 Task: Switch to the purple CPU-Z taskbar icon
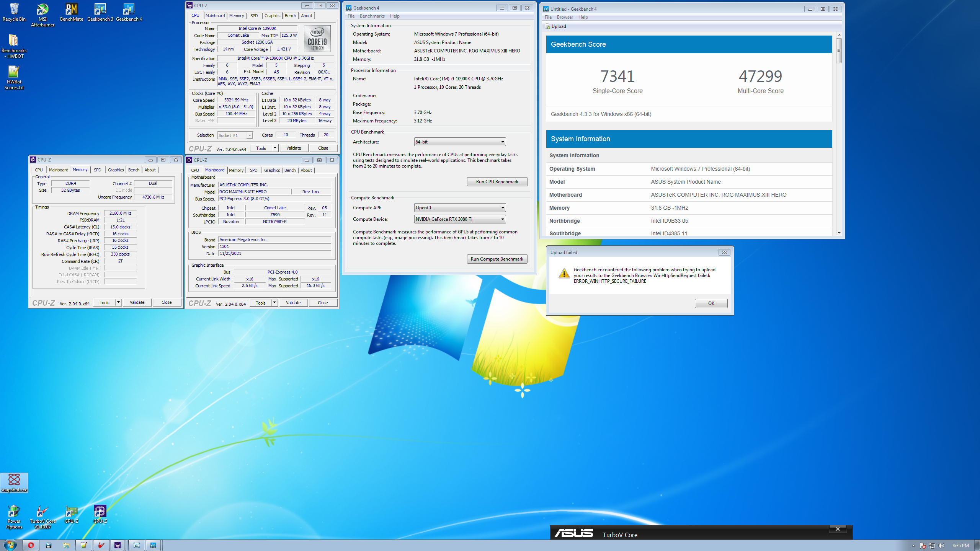(x=118, y=545)
